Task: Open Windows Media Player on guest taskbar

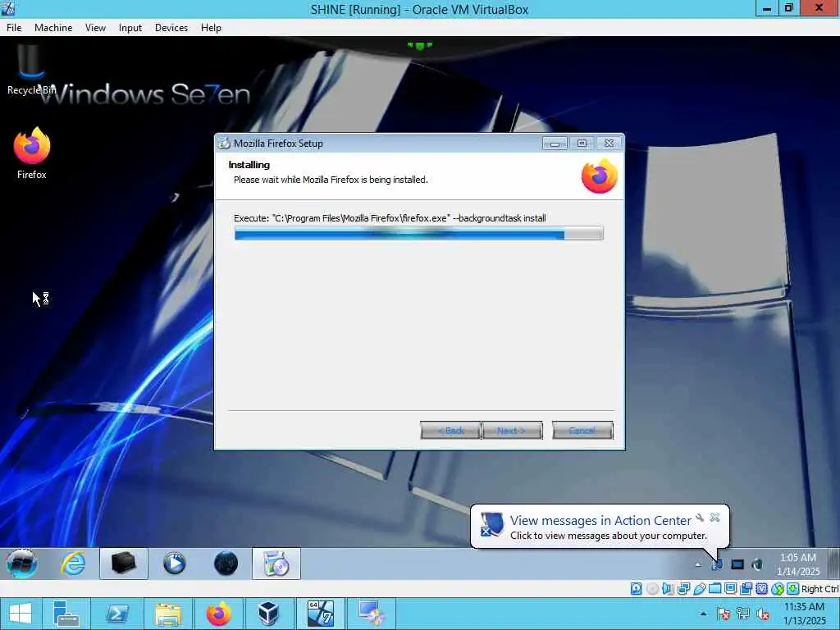Action: (x=174, y=564)
